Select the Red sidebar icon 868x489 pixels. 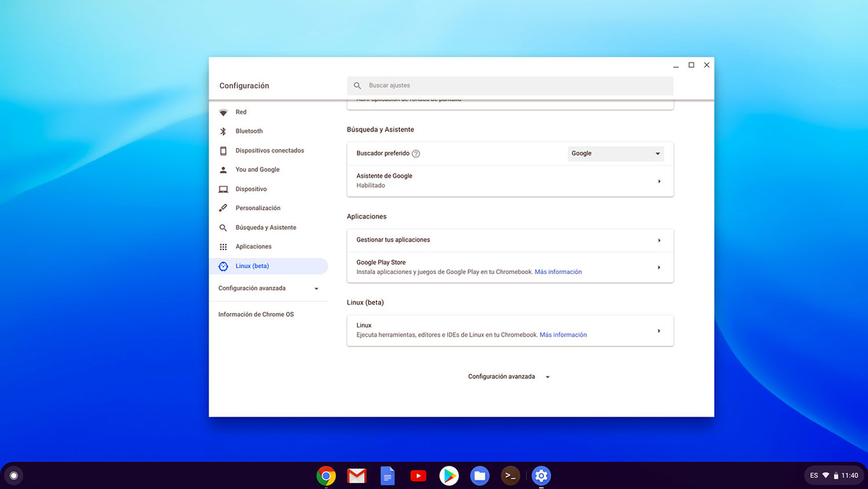[223, 112]
